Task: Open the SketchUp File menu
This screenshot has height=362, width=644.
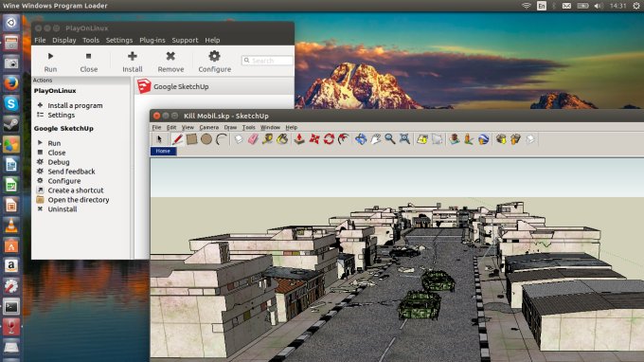Action: 157,127
